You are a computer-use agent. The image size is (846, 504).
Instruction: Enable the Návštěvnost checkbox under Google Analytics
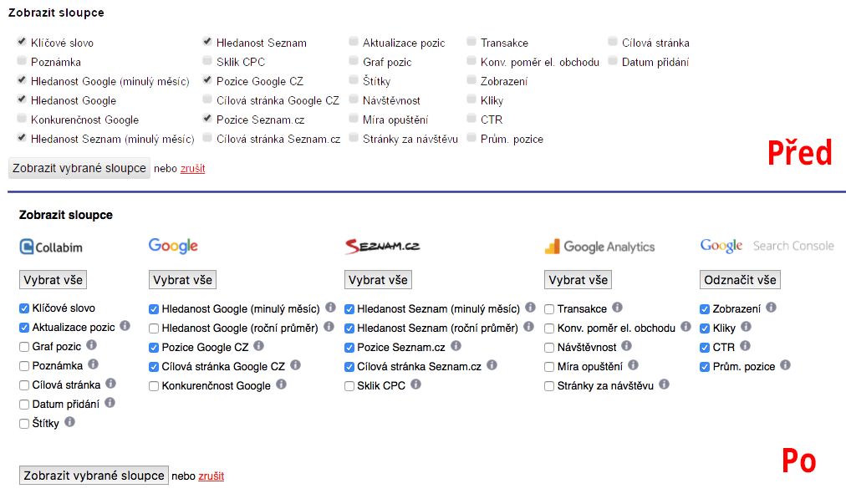[549, 348]
